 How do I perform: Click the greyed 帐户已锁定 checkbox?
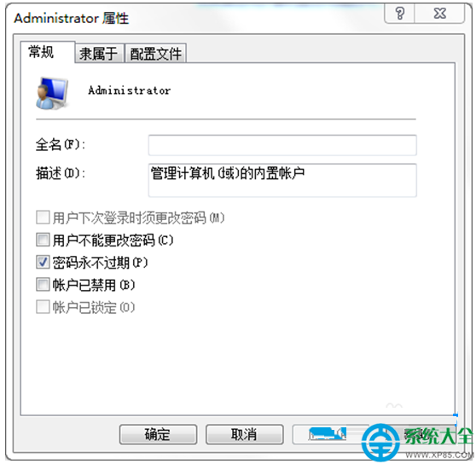43,307
